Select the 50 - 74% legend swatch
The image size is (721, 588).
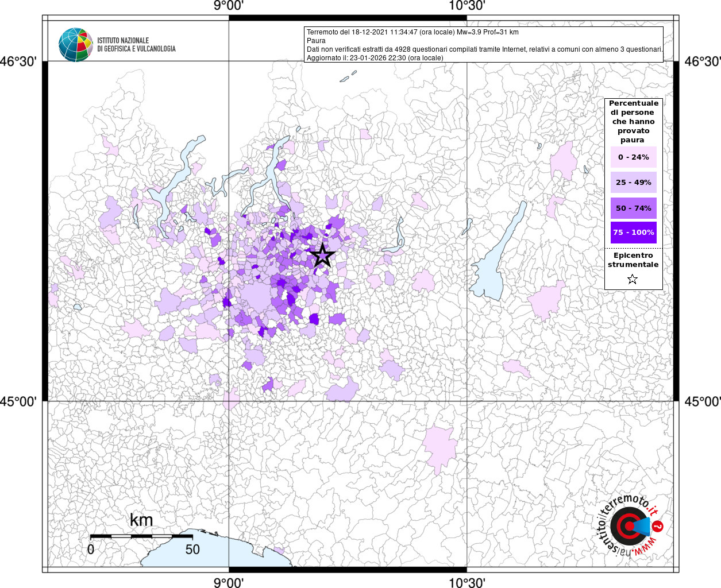point(633,208)
